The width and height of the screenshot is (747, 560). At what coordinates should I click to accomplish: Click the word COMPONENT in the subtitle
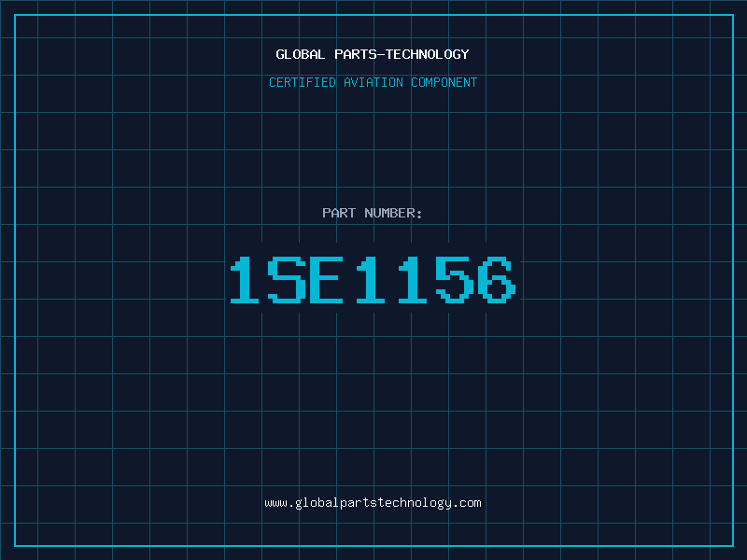[x=444, y=83]
